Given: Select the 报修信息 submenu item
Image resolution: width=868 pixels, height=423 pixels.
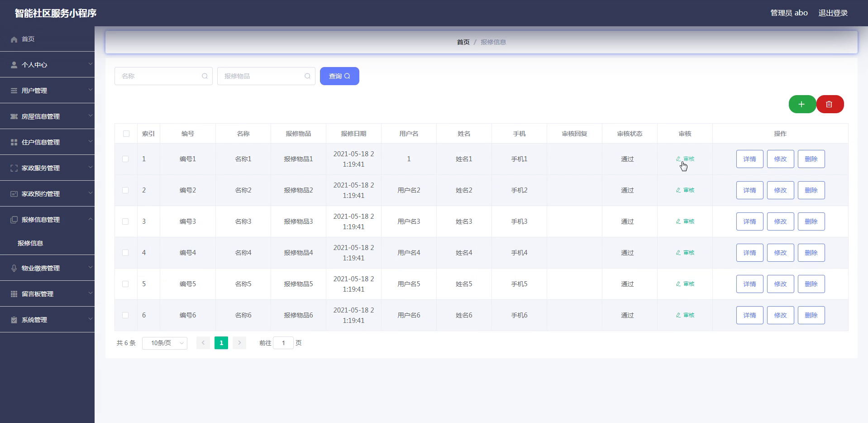Looking at the screenshot, I should coord(47,243).
